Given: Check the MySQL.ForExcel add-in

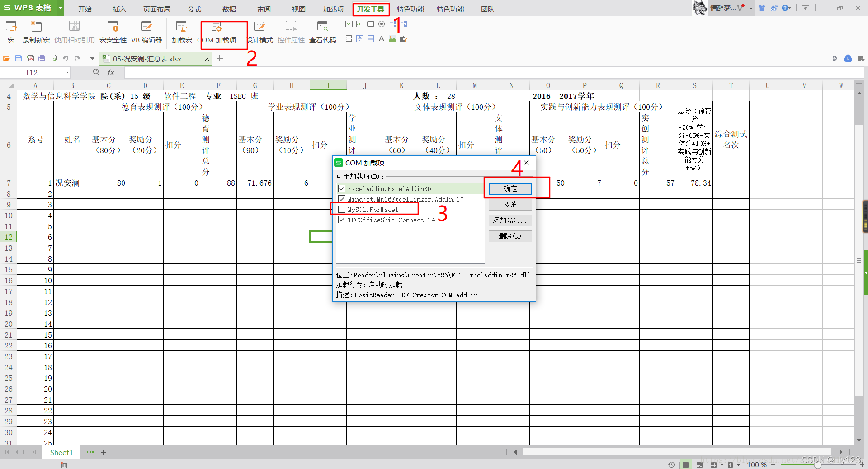Looking at the screenshot, I should point(342,210).
